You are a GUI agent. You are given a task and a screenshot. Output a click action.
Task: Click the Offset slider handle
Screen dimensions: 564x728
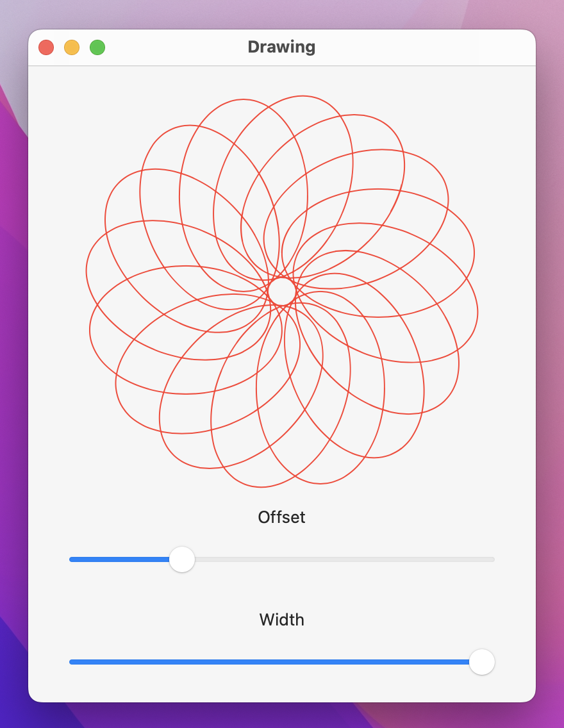pyautogui.click(x=182, y=559)
